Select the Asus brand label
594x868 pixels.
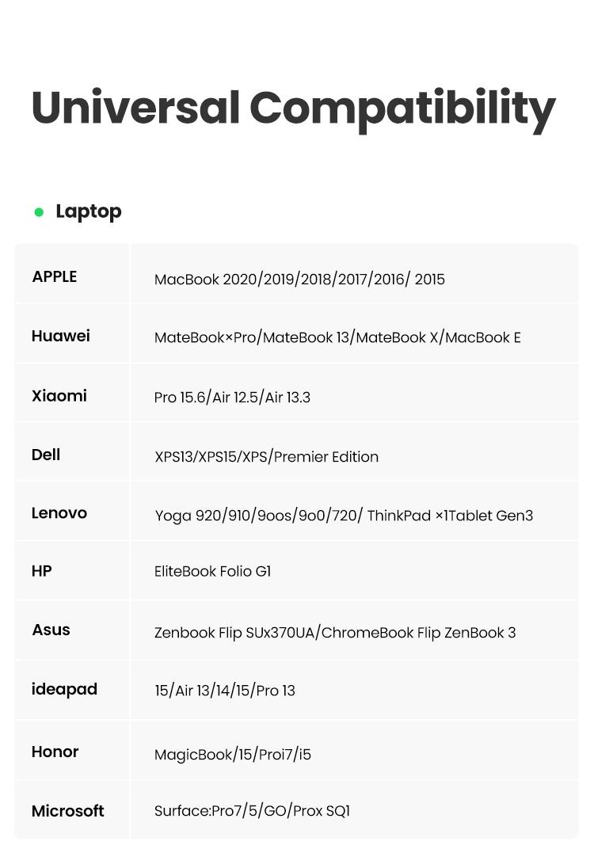pyautogui.click(x=51, y=630)
